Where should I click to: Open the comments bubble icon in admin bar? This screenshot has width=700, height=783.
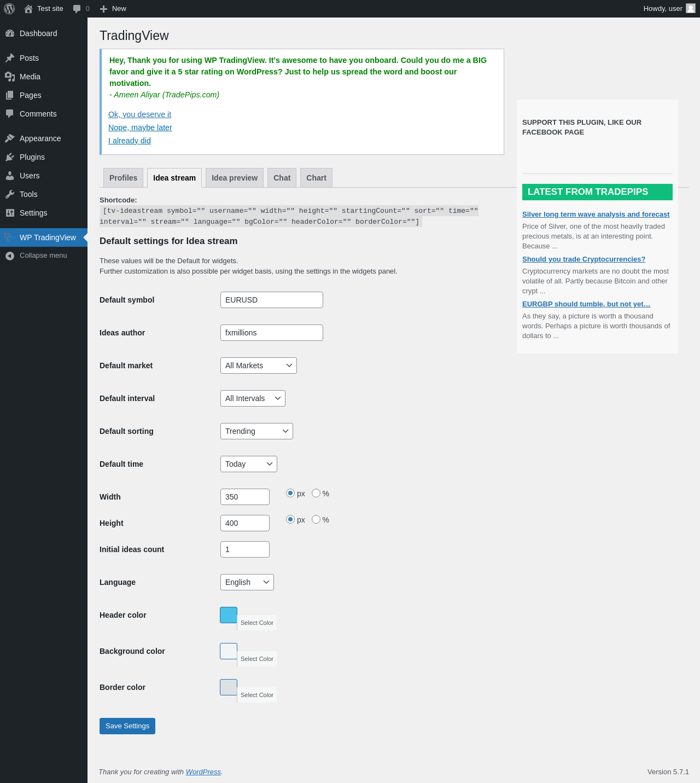click(77, 9)
